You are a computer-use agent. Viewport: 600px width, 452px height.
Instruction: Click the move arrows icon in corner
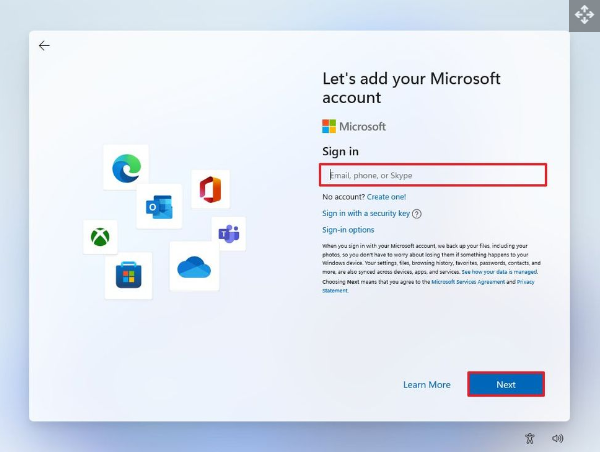(584, 15)
